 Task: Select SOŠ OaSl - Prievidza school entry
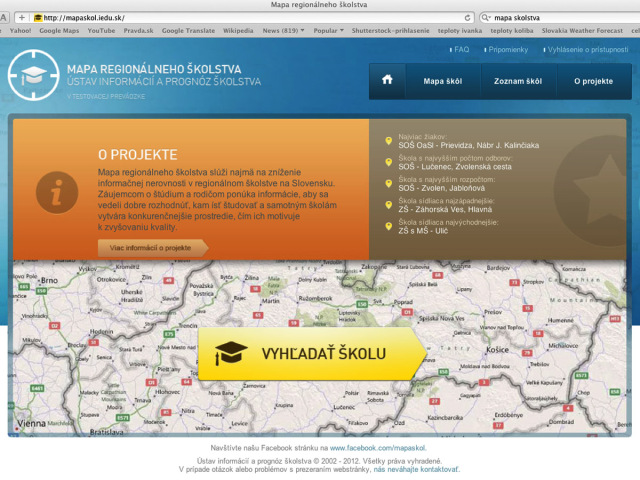coord(469,145)
